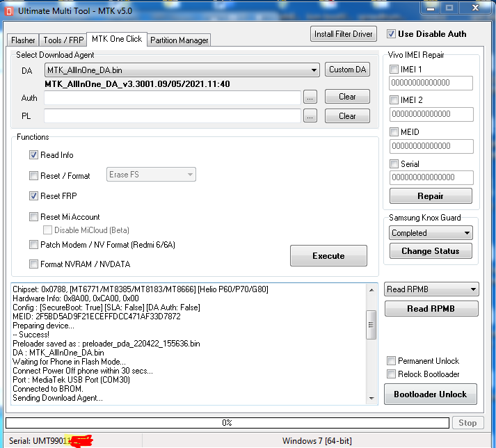Enable Reset Mi Account checkbox

tap(33, 217)
